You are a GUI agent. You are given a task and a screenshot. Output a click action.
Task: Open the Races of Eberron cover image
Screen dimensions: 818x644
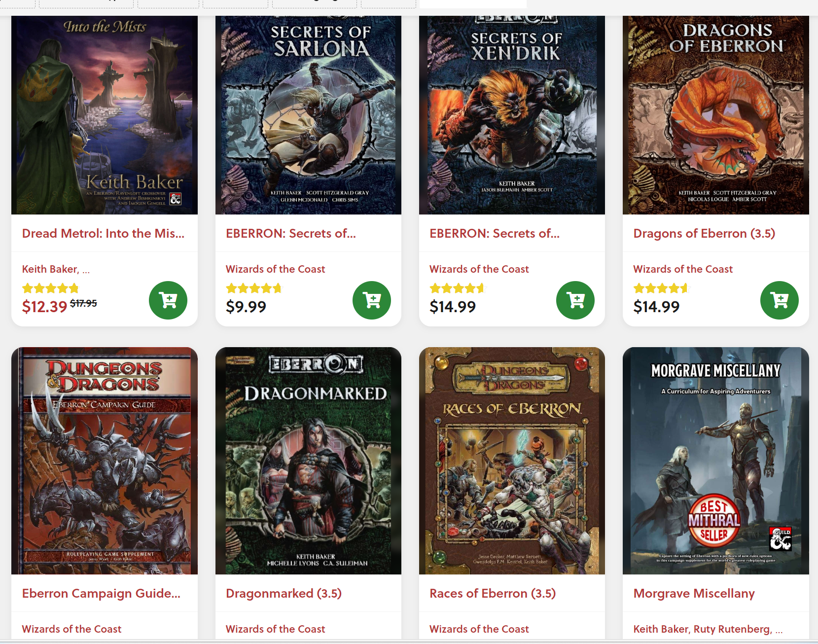click(x=512, y=461)
